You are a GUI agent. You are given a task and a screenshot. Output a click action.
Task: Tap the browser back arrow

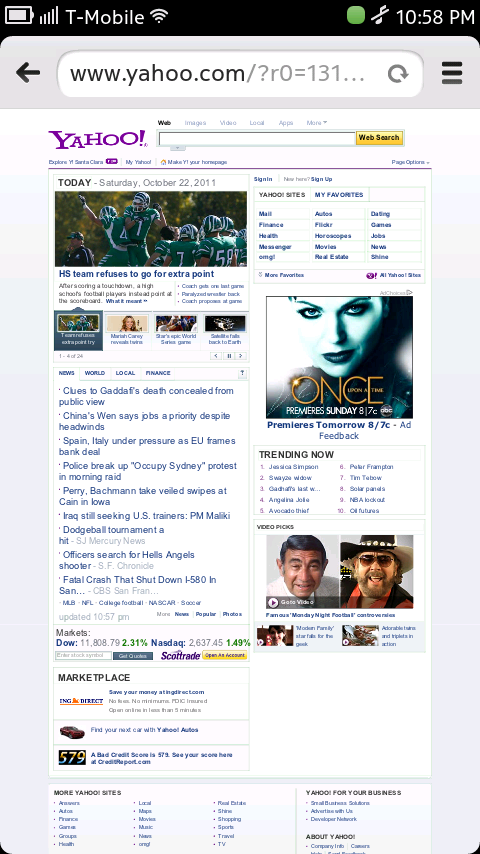[28, 72]
